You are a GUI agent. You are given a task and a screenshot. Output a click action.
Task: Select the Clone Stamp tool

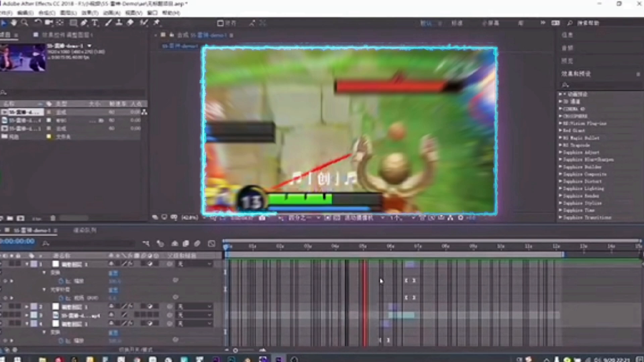click(x=119, y=23)
